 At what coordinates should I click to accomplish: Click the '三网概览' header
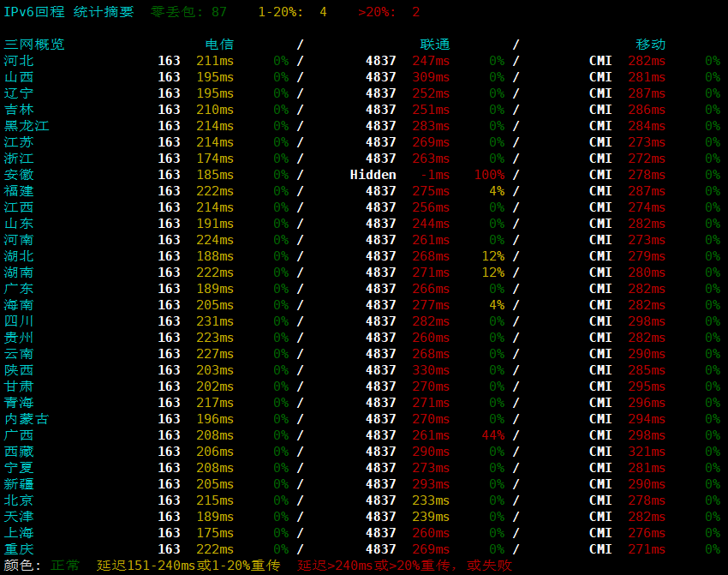point(34,45)
